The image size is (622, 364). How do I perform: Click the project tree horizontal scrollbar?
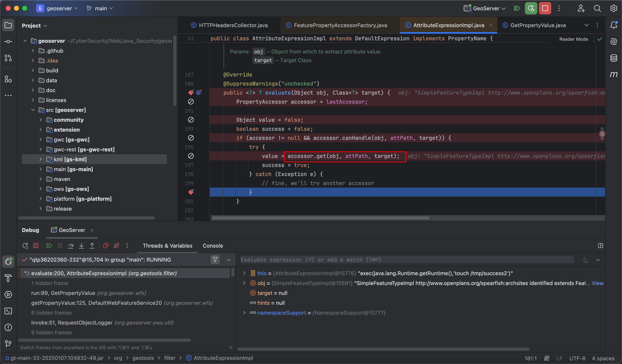86,218
